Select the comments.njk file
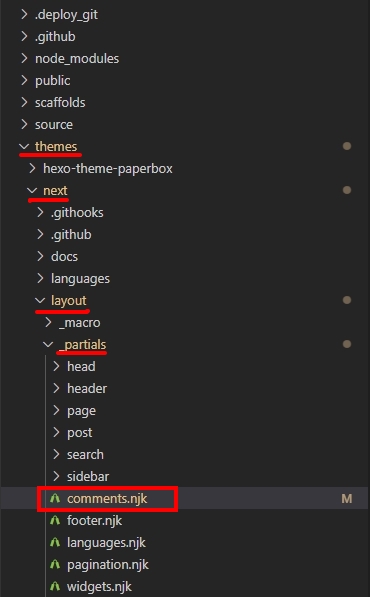 107,498
